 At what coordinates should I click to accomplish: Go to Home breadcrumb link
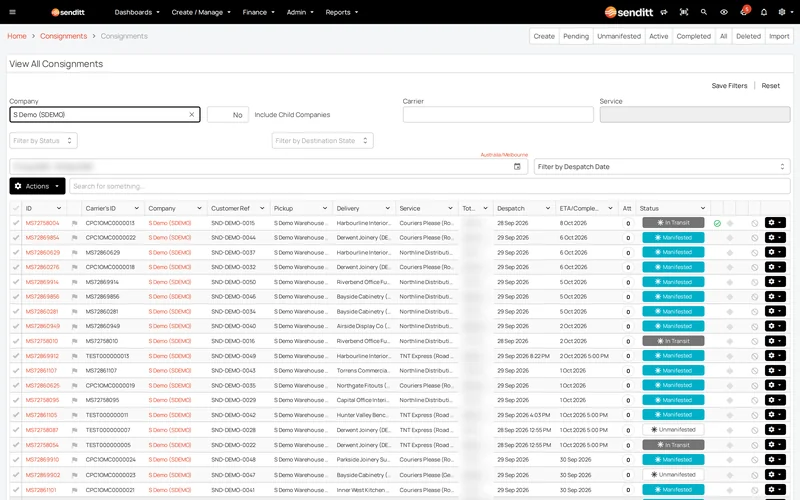coord(17,36)
